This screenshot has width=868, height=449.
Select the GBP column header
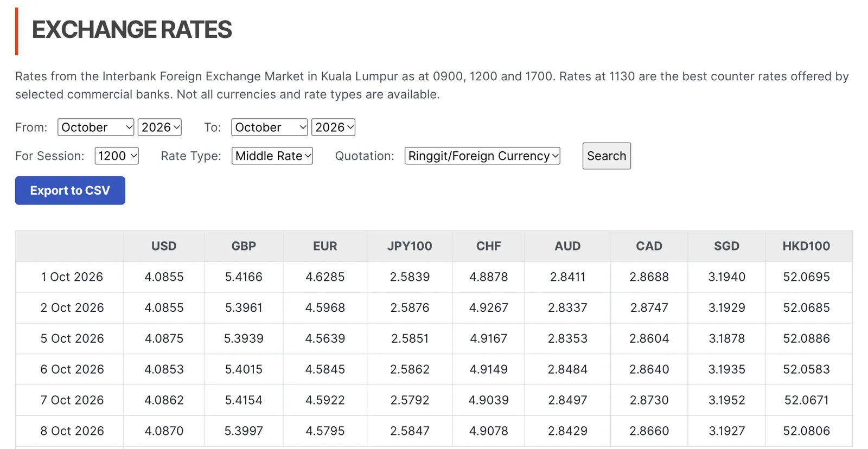click(x=244, y=246)
